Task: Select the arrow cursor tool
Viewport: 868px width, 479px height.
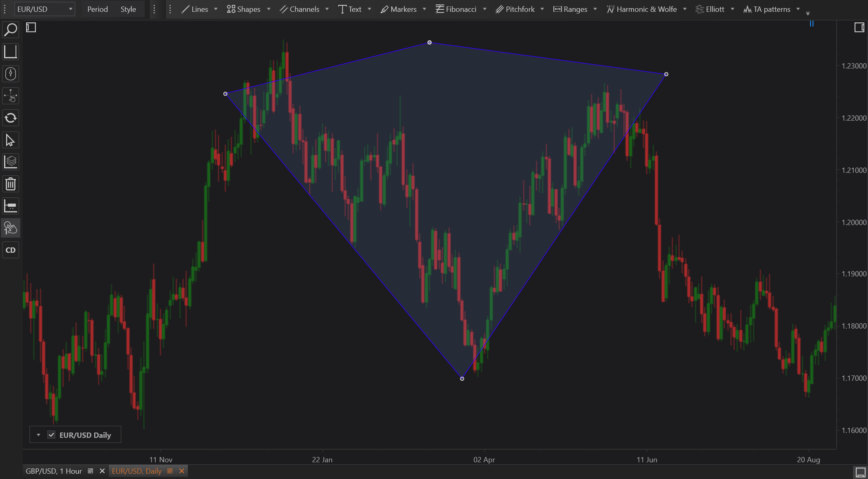Action: pos(11,140)
